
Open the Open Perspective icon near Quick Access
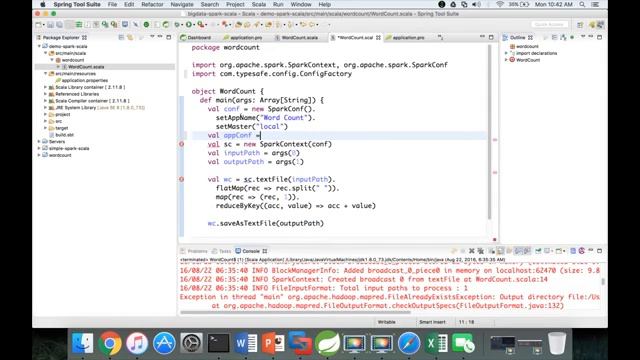[x=580, y=25]
